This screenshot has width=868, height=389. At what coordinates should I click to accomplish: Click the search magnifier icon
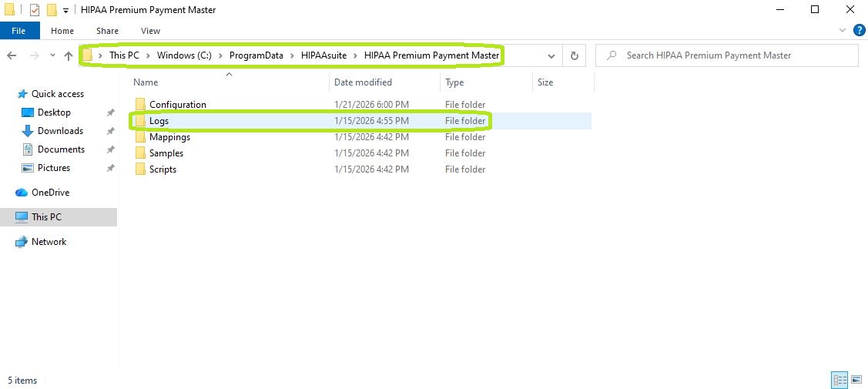click(x=612, y=55)
